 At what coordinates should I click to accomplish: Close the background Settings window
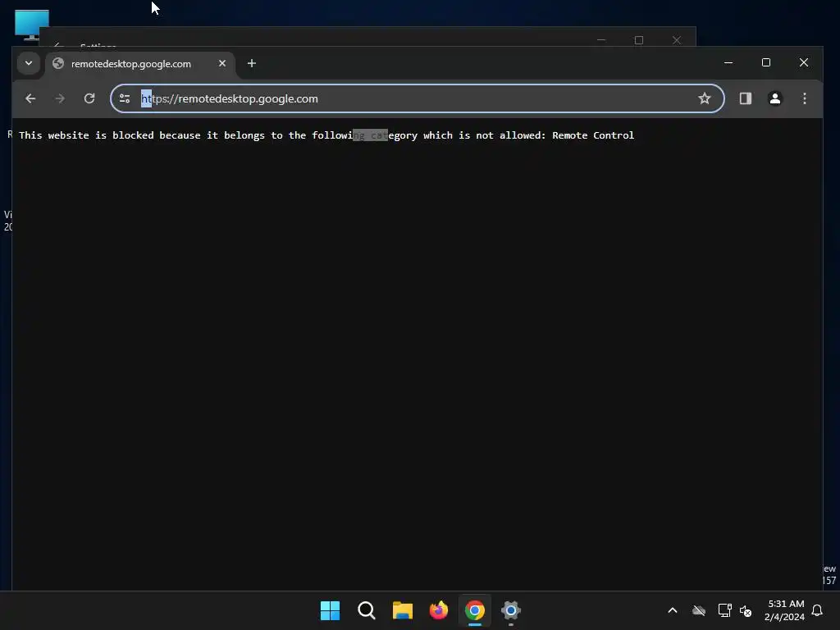coord(677,40)
